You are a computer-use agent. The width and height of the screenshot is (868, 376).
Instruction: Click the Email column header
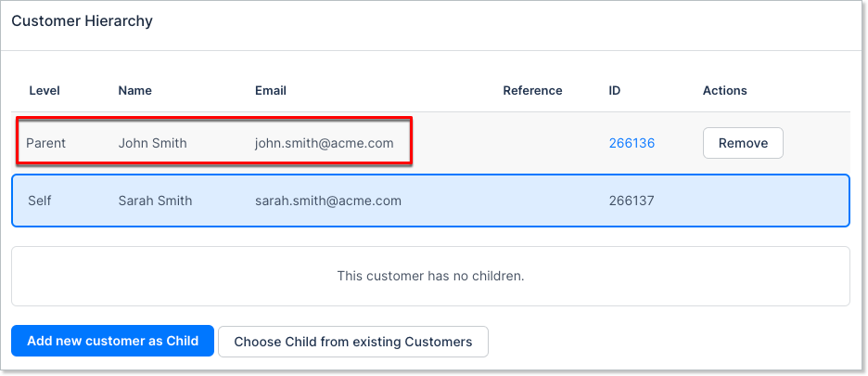tap(271, 90)
